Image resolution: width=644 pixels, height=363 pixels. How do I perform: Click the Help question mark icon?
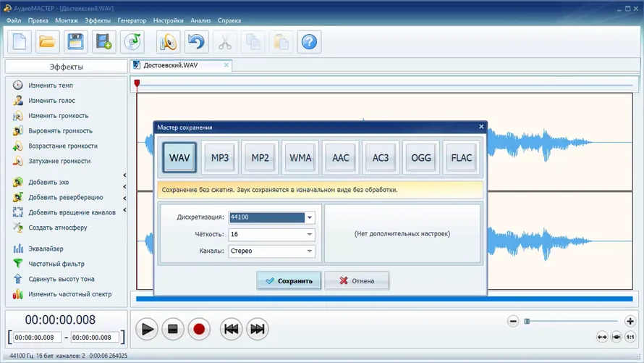(x=309, y=41)
